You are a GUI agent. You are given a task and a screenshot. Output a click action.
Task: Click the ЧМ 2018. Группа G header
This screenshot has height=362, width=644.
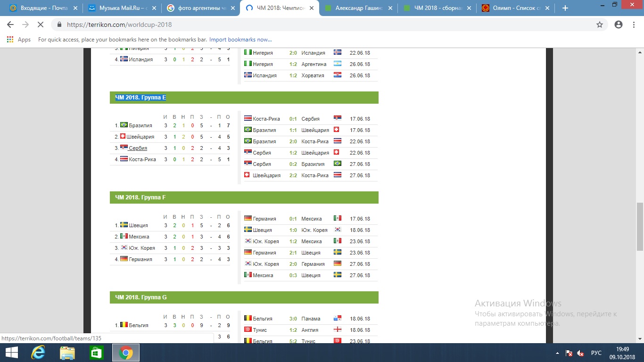click(244, 297)
